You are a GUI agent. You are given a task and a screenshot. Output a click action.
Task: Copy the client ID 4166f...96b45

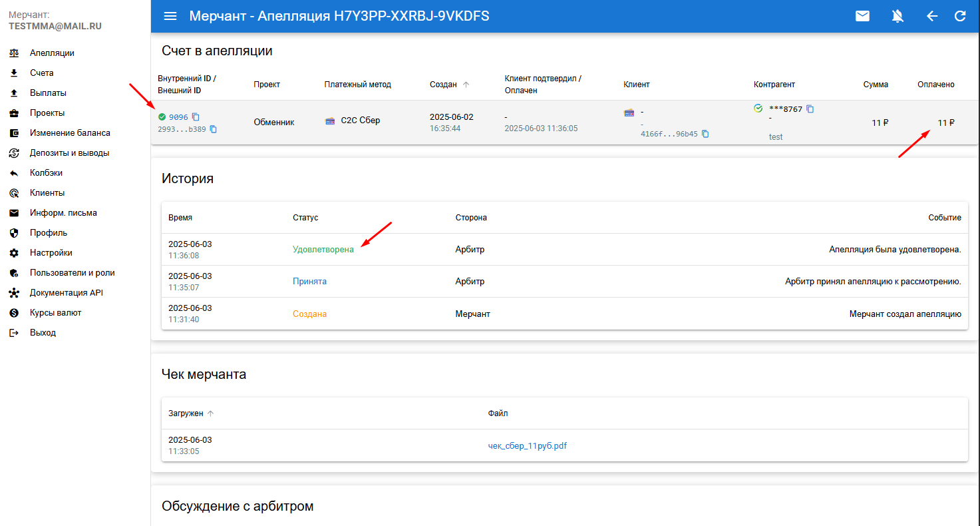pos(705,134)
